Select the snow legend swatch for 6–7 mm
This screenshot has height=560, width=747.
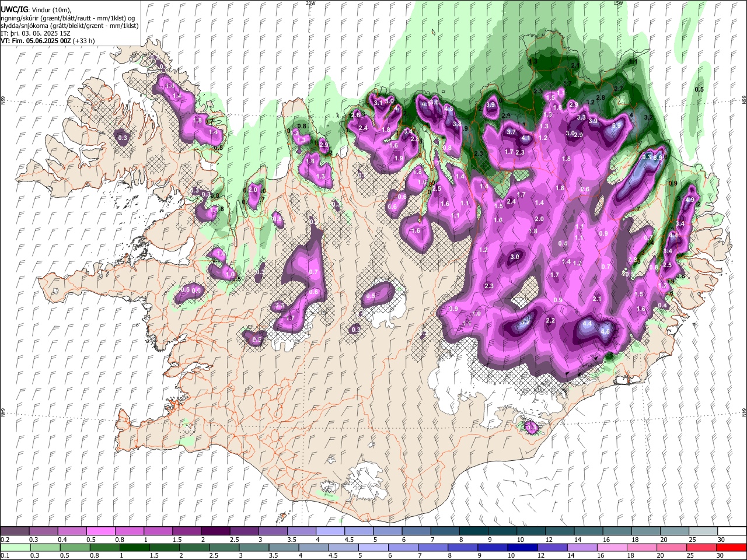[416, 531]
